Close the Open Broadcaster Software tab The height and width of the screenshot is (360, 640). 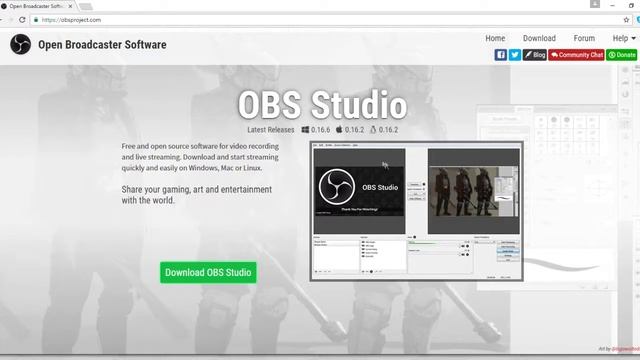point(70,6)
